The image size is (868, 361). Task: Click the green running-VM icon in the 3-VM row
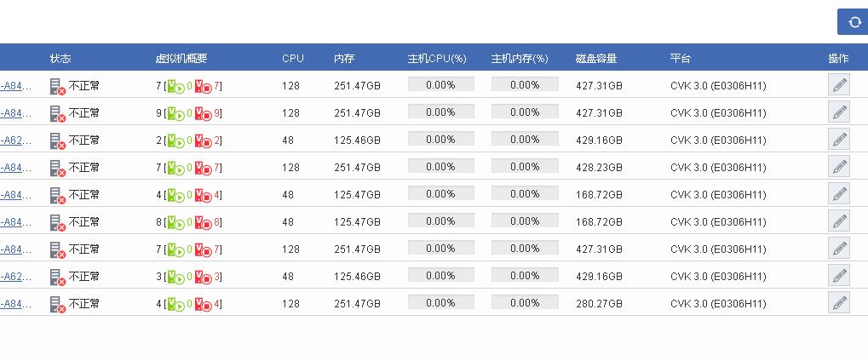click(175, 277)
